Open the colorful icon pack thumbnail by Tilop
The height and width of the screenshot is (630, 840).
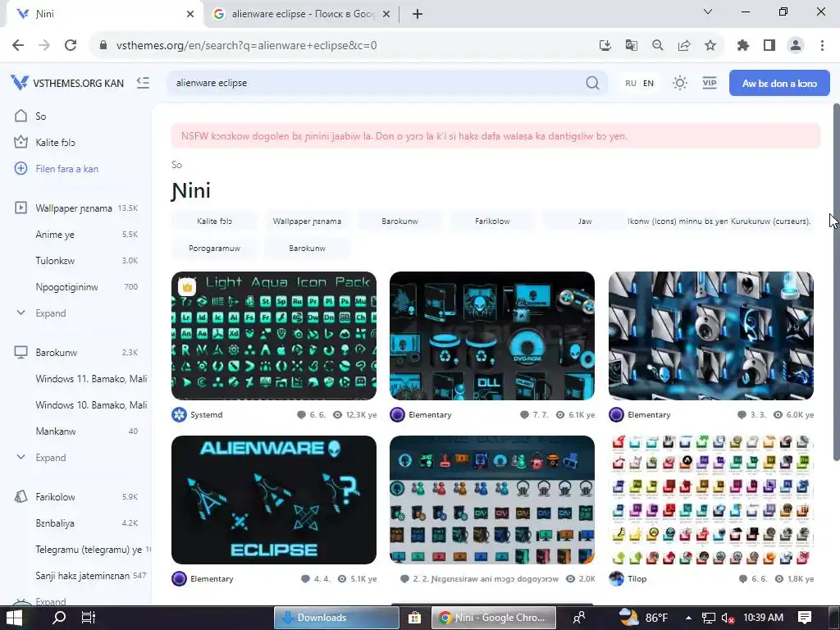[x=711, y=500]
